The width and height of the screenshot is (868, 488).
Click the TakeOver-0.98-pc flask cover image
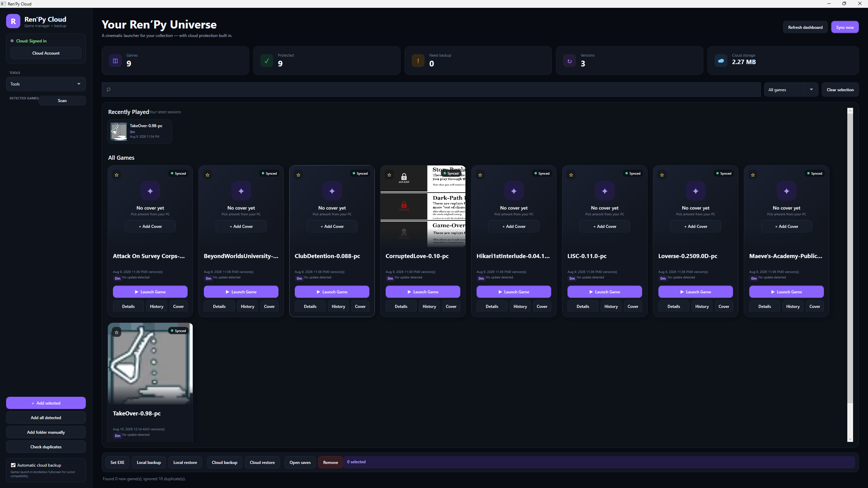click(150, 364)
